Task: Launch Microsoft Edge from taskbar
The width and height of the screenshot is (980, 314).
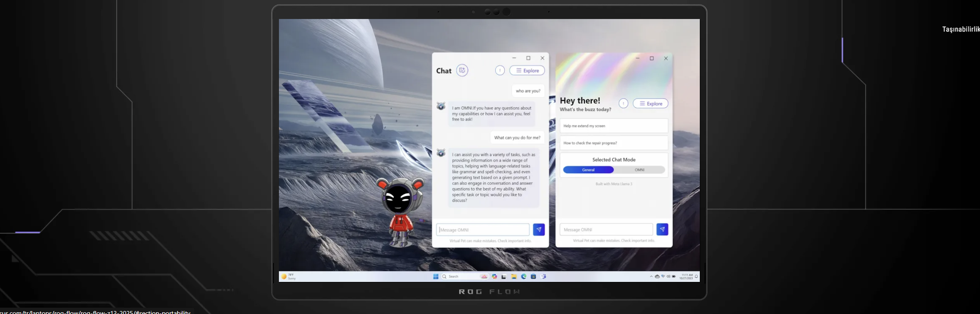Action: click(x=524, y=276)
